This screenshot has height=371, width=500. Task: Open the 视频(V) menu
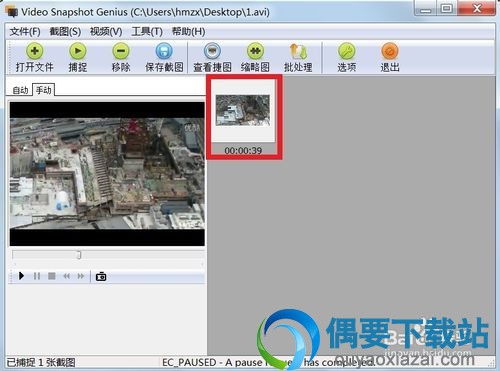pos(106,32)
